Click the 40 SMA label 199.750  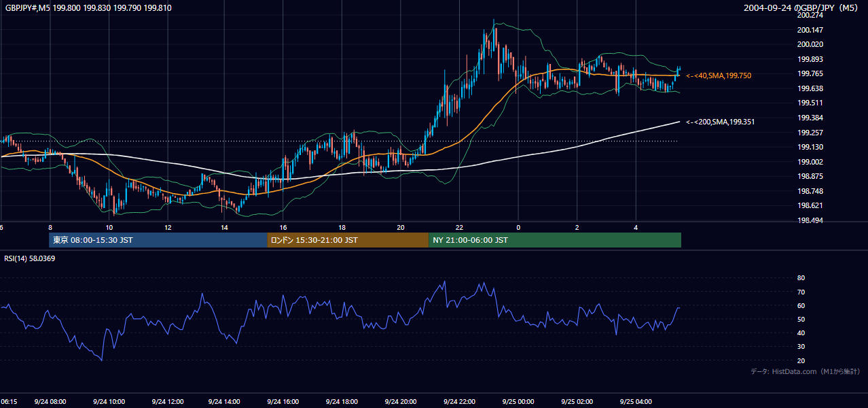pyautogui.click(x=719, y=75)
